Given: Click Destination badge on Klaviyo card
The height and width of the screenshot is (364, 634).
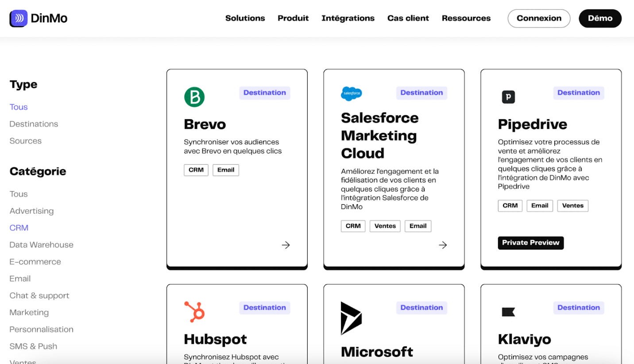Looking at the screenshot, I should [x=579, y=308].
